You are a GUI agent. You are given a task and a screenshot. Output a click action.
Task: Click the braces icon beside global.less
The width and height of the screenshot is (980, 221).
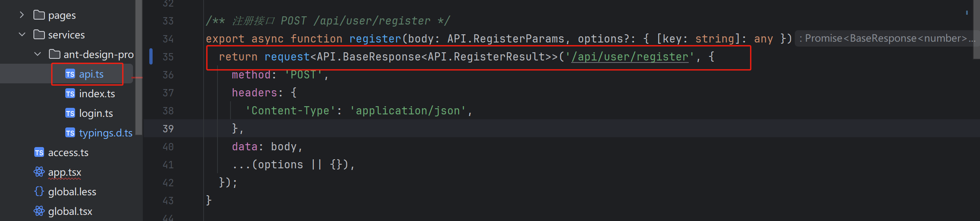(x=39, y=192)
